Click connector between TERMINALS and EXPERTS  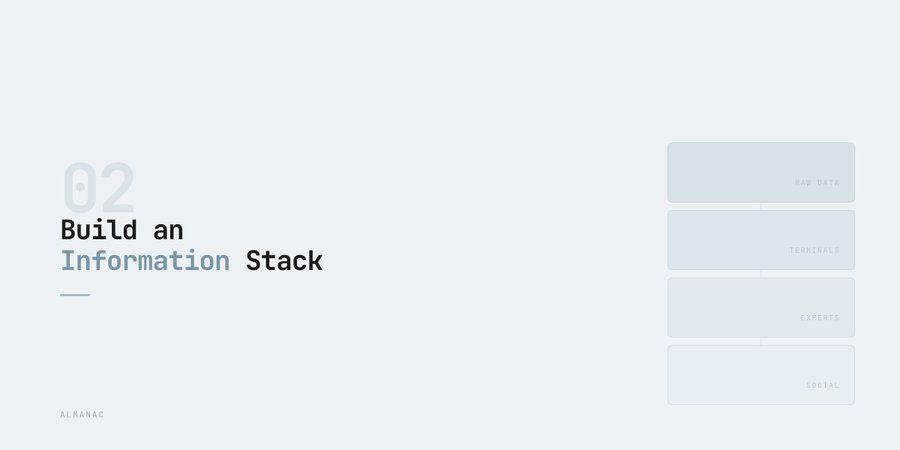(x=761, y=274)
